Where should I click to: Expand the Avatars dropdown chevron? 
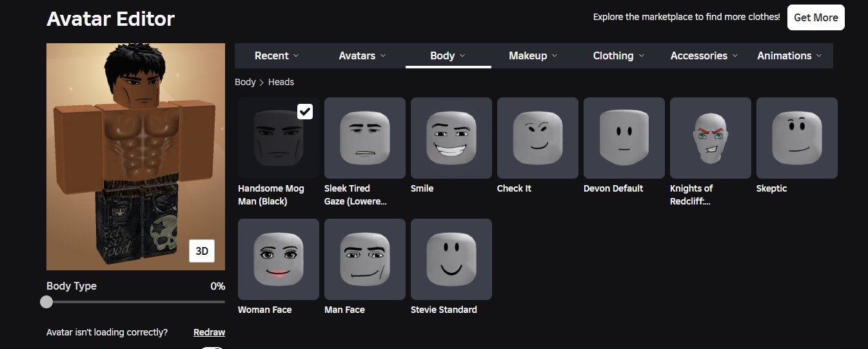click(x=382, y=56)
